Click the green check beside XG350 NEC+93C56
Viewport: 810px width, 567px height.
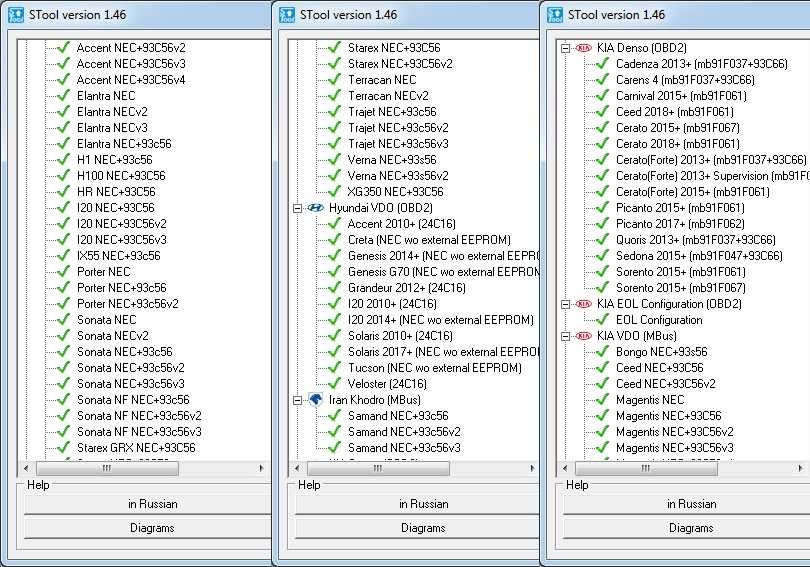(x=334, y=192)
